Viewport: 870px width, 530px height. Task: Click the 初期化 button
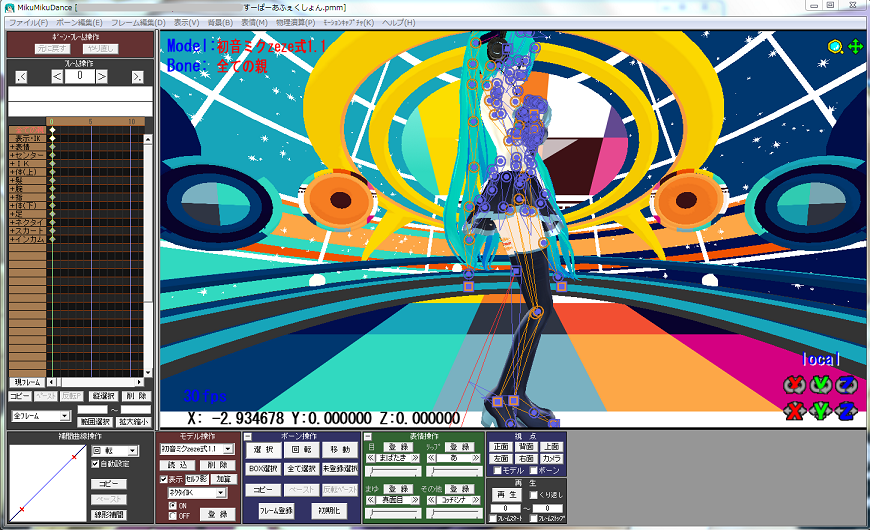pos(329,511)
